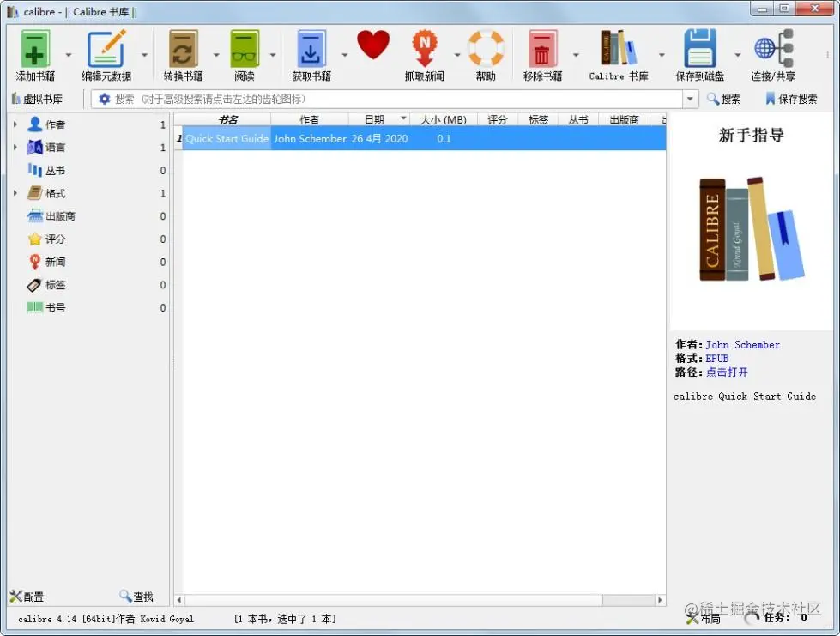Viewport: 840px width, 636px height.
Task: Sort by the 标签 column header
Action: pos(538,119)
